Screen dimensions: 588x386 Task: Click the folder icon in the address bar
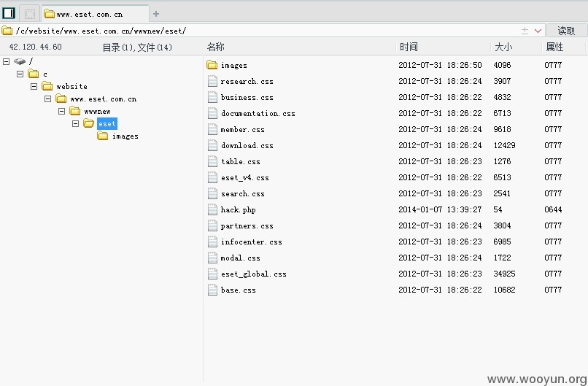click(x=7, y=31)
